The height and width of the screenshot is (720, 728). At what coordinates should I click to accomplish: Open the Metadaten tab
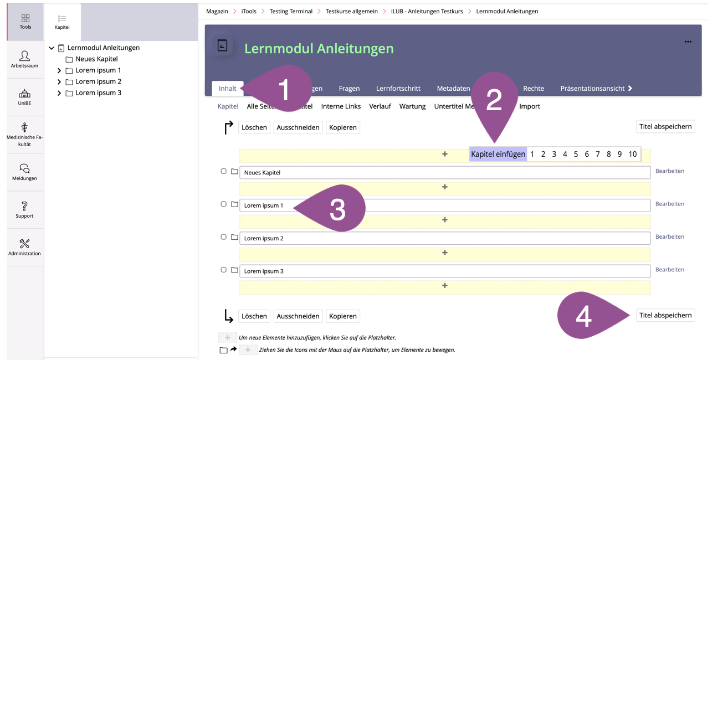tap(453, 89)
